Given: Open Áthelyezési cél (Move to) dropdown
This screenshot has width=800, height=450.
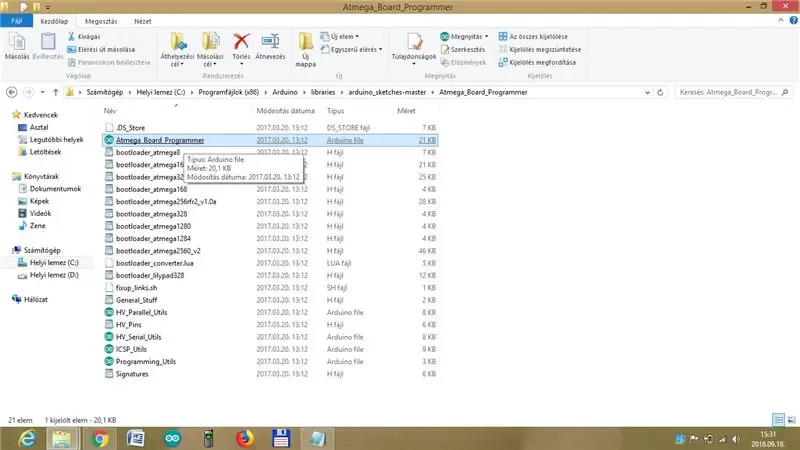Looking at the screenshot, I should click(x=177, y=61).
